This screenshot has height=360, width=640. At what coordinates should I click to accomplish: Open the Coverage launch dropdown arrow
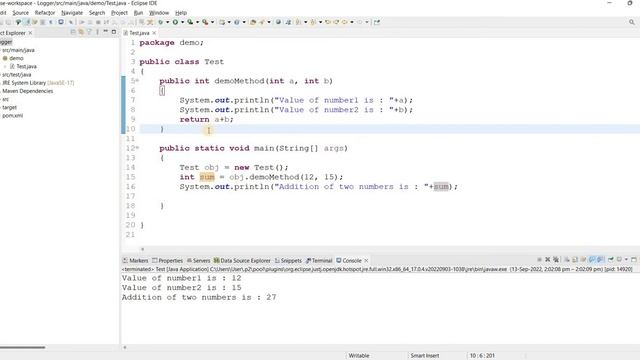(198, 22)
